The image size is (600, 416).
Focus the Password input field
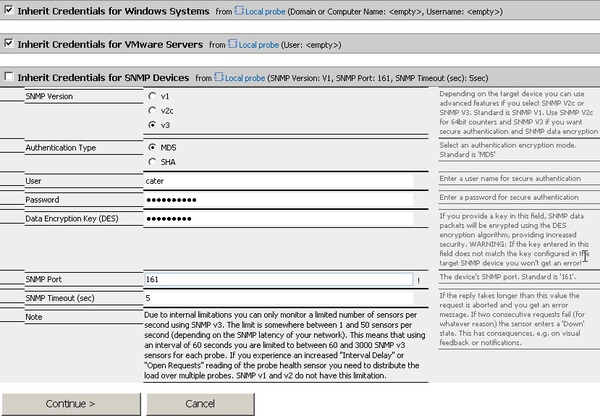pos(279,200)
